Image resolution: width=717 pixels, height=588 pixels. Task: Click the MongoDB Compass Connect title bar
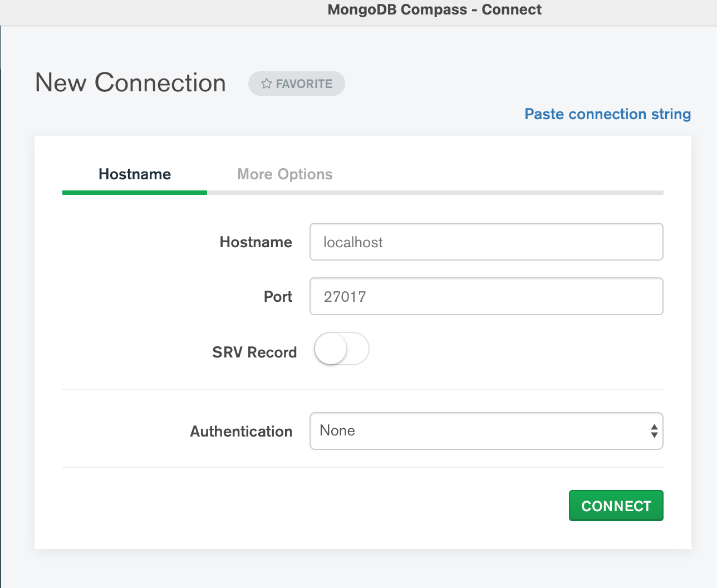coord(434,9)
